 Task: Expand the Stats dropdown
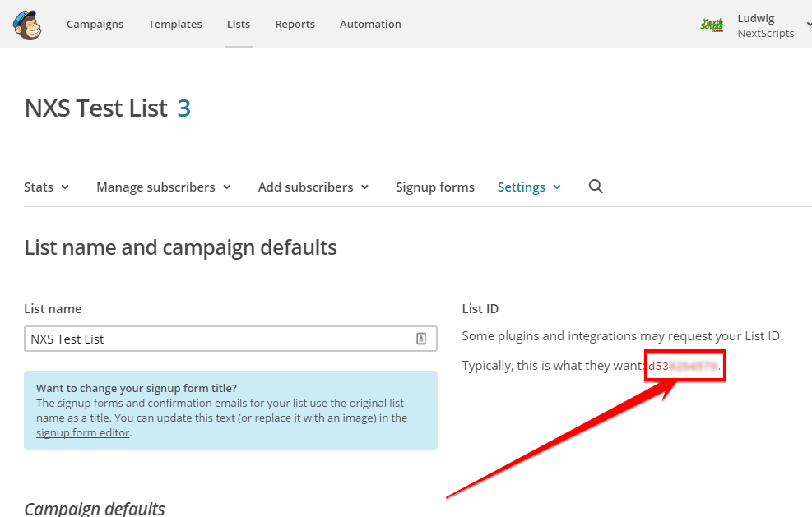pyautogui.click(x=46, y=187)
